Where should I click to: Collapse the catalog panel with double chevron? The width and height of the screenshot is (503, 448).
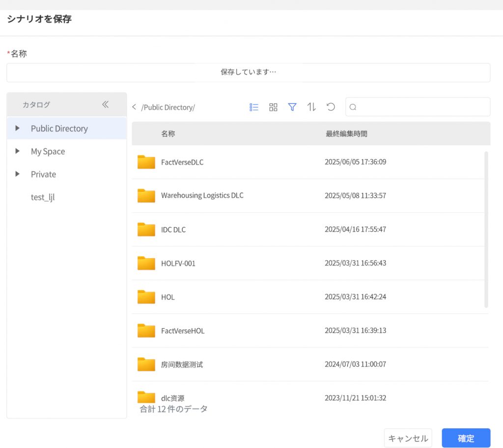pos(105,105)
